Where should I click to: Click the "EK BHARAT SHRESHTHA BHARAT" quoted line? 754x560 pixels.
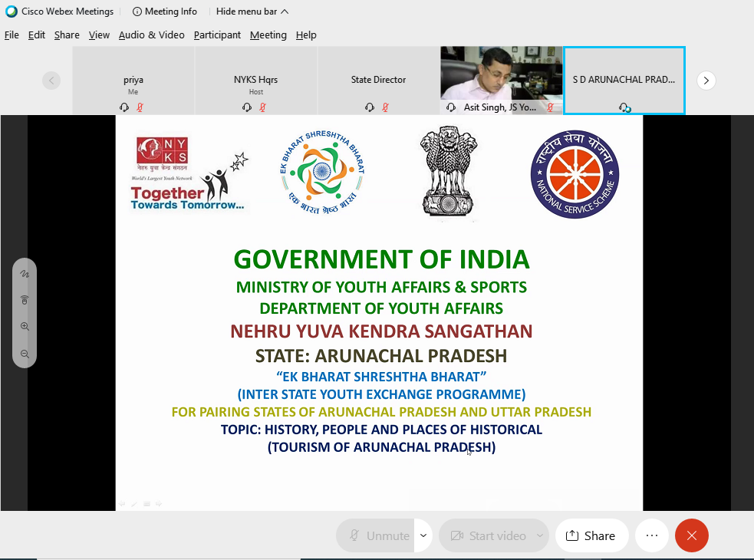[381, 377]
